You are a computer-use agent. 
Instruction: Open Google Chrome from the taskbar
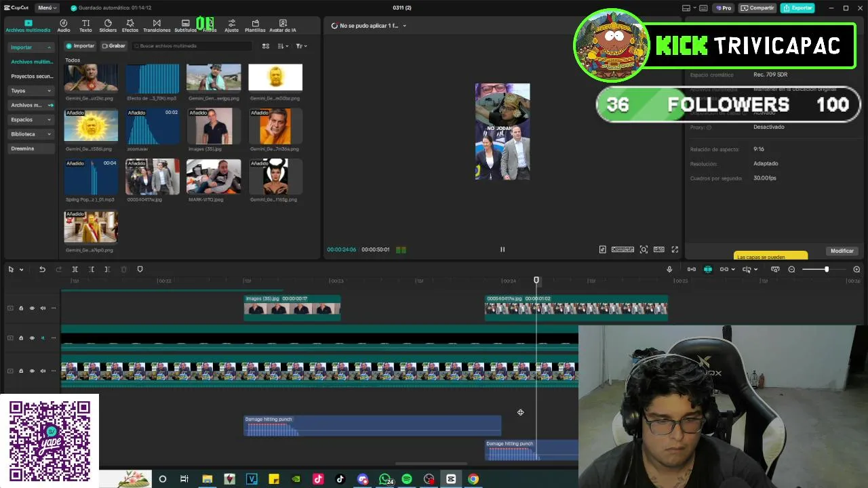click(x=473, y=479)
